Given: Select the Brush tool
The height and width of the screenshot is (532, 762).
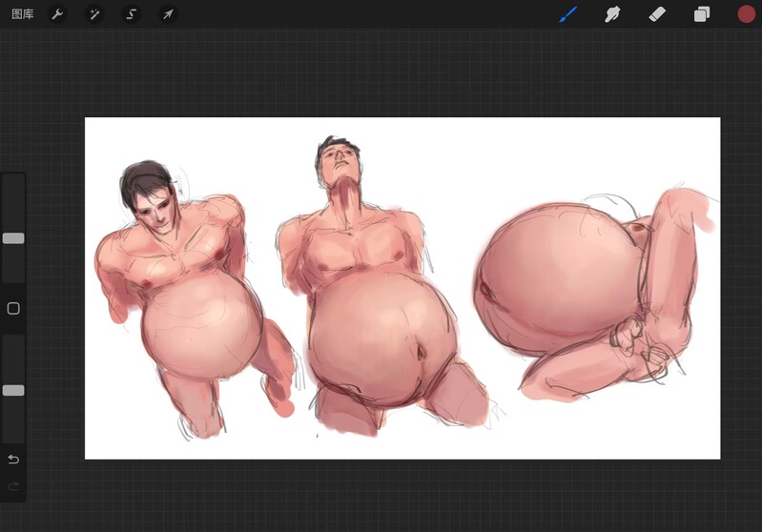Looking at the screenshot, I should pyautogui.click(x=567, y=14).
